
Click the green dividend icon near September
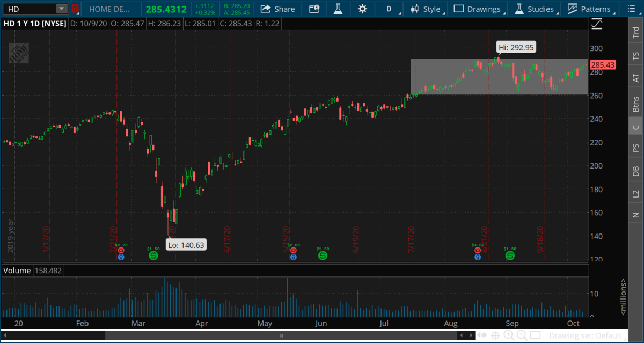(x=510, y=256)
